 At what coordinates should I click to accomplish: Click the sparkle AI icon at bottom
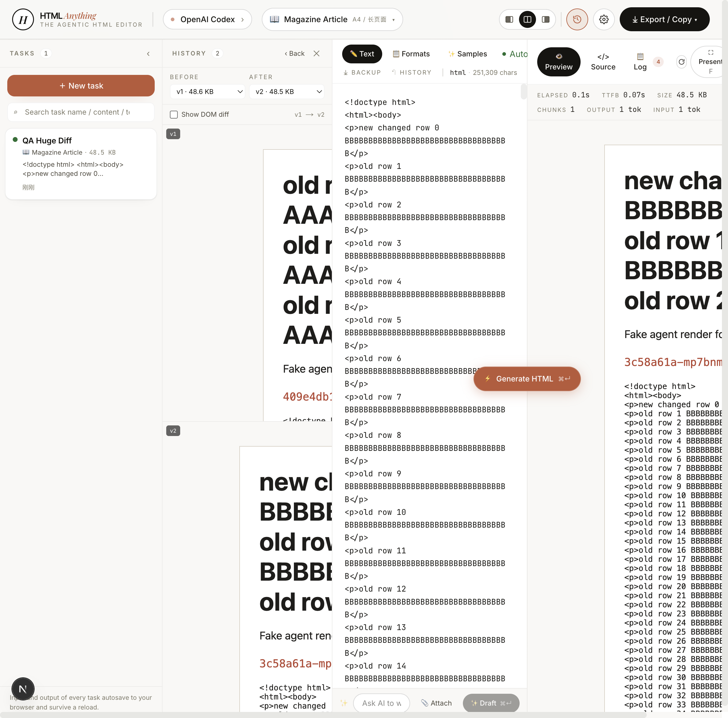click(344, 703)
